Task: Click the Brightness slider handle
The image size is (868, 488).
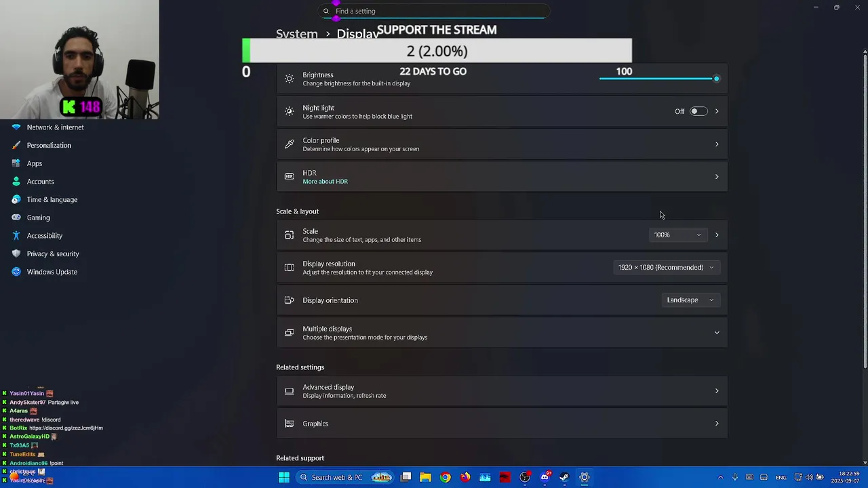Action: 716,79
